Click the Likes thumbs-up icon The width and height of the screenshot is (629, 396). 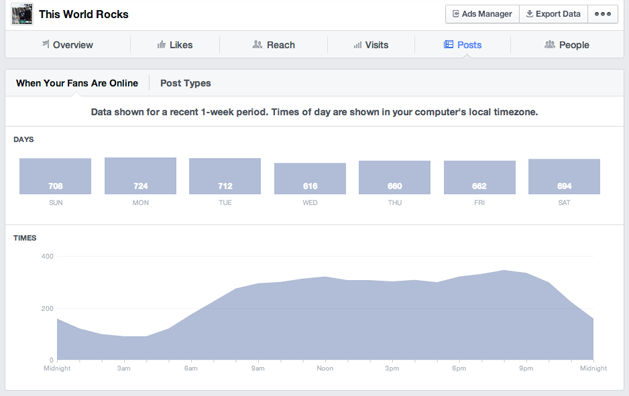(161, 44)
